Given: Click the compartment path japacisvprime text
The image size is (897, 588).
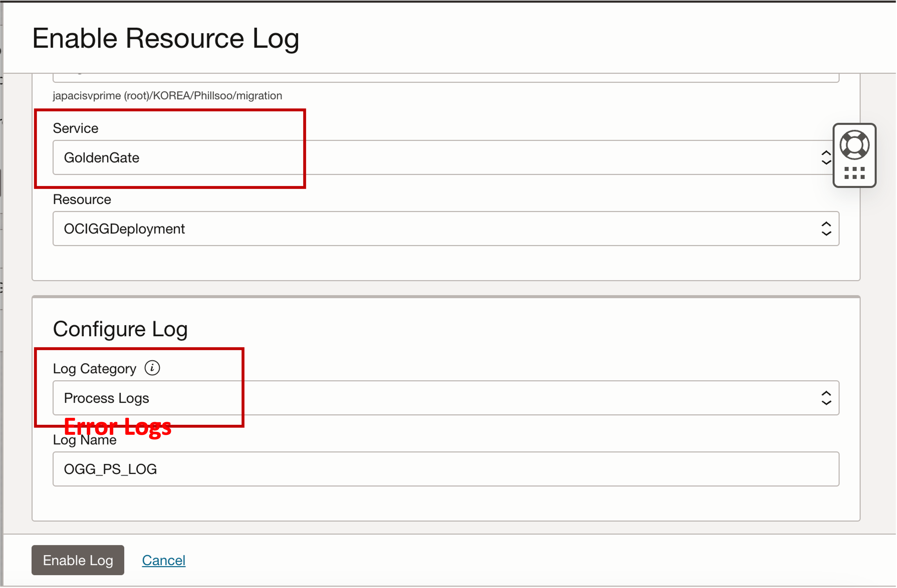Looking at the screenshot, I should tap(167, 96).
